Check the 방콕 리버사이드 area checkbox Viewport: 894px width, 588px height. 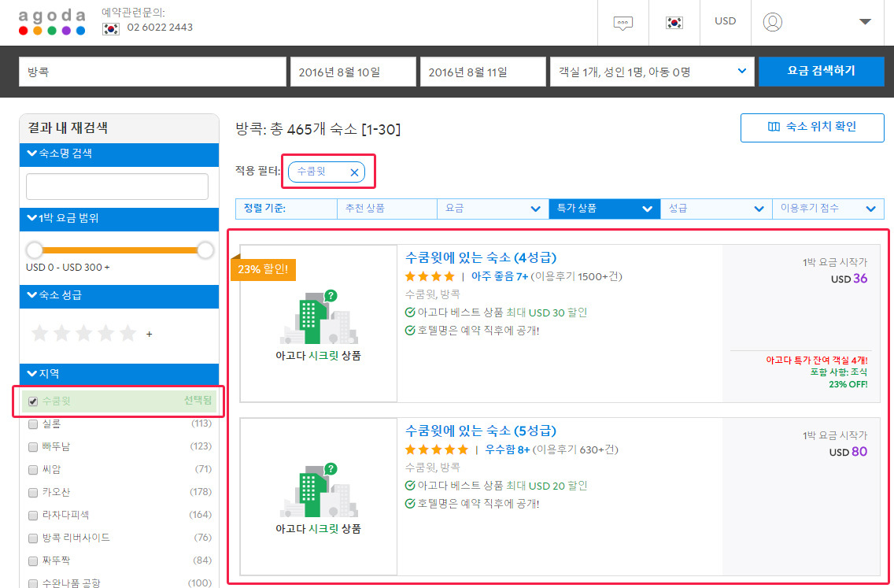[32, 538]
